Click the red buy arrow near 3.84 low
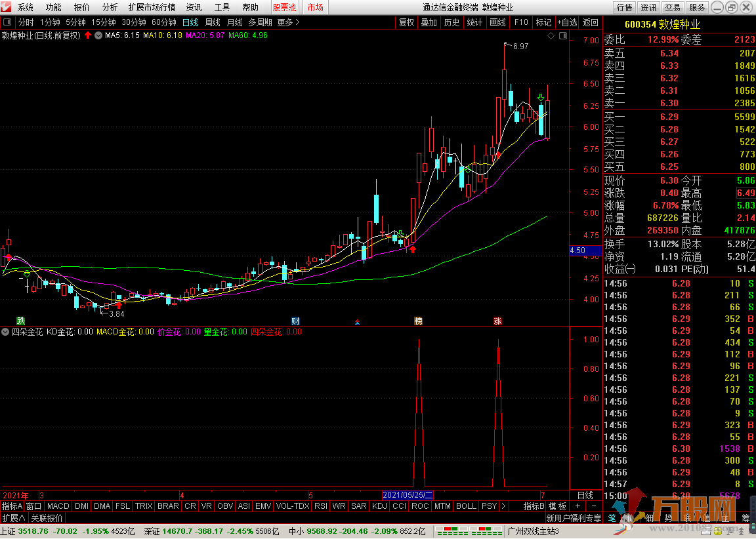 [x=119, y=305]
